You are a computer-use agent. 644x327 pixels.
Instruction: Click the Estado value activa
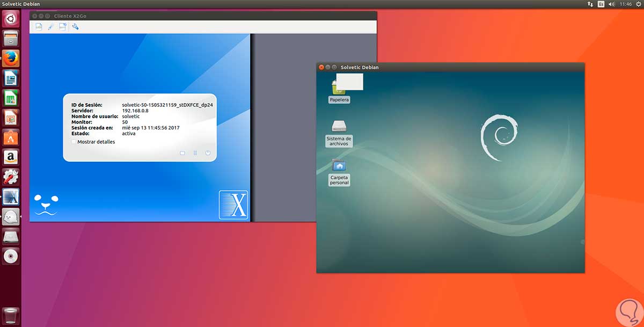(129, 133)
